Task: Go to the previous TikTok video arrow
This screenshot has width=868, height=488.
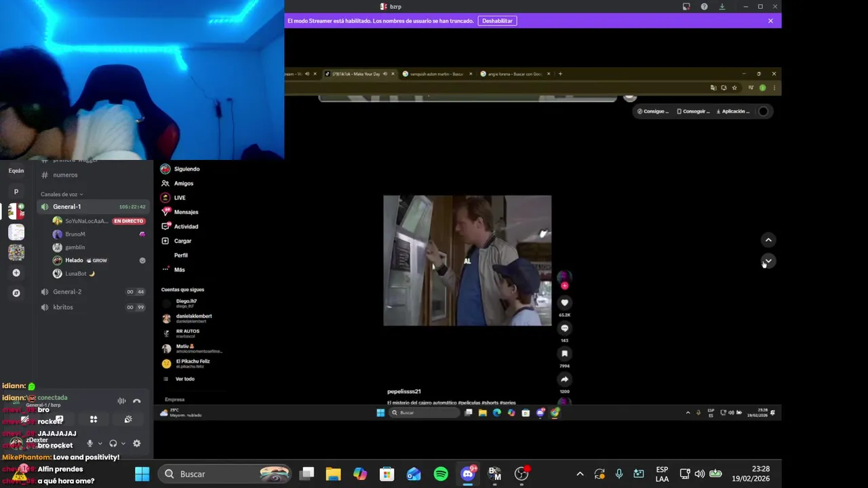Action: click(x=768, y=240)
